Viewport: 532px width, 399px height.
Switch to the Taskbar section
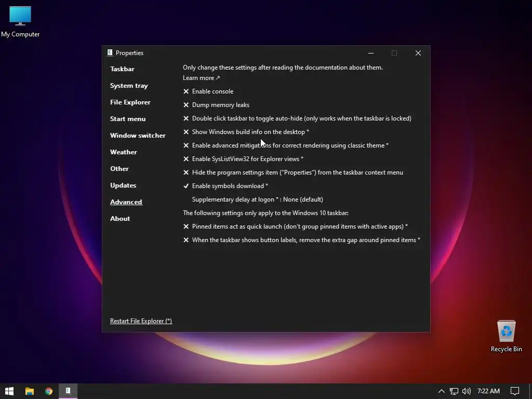click(122, 69)
